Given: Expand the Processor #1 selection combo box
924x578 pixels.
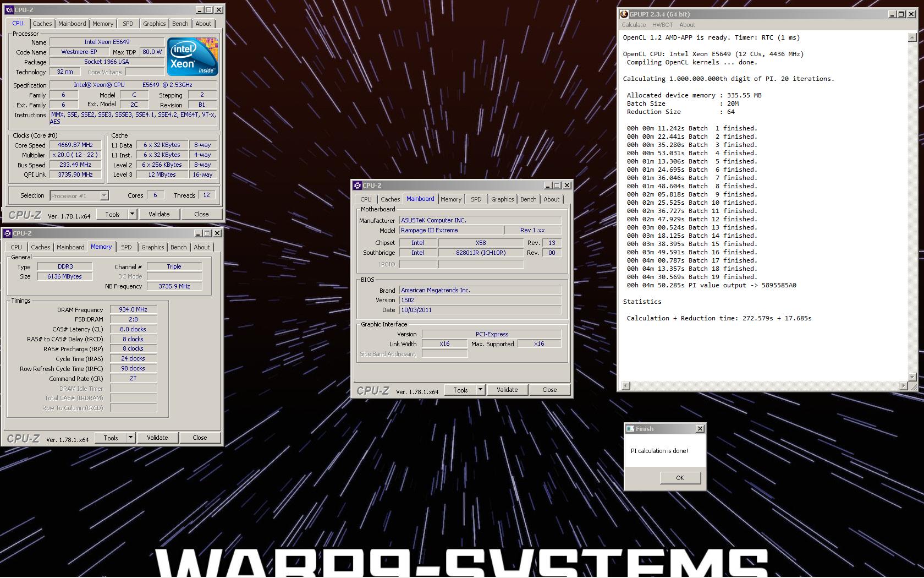Looking at the screenshot, I should tap(104, 196).
